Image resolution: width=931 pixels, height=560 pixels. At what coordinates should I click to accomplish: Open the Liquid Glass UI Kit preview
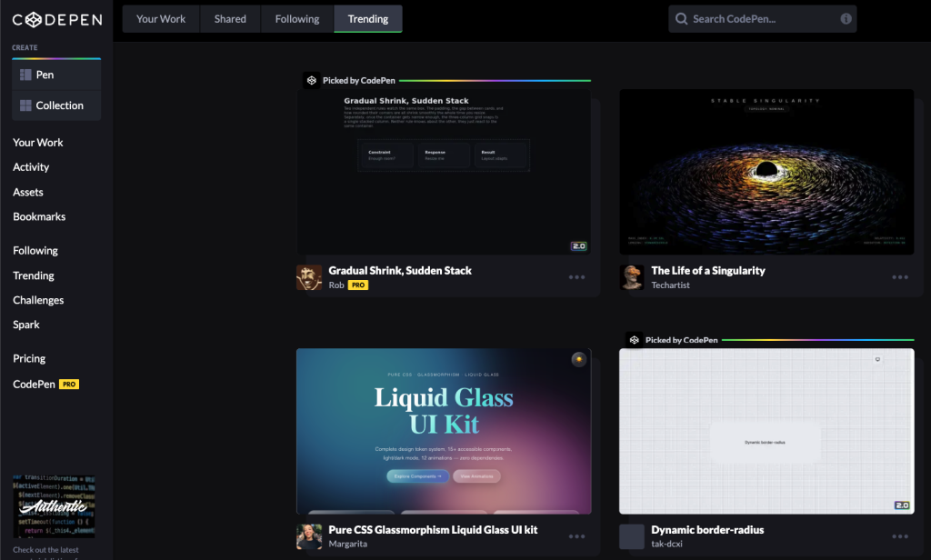click(x=444, y=431)
